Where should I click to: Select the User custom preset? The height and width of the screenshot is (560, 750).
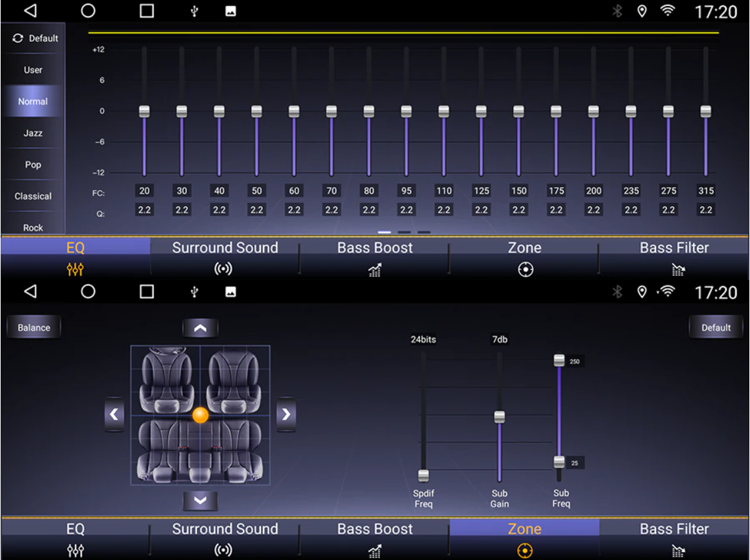click(33, 70)
